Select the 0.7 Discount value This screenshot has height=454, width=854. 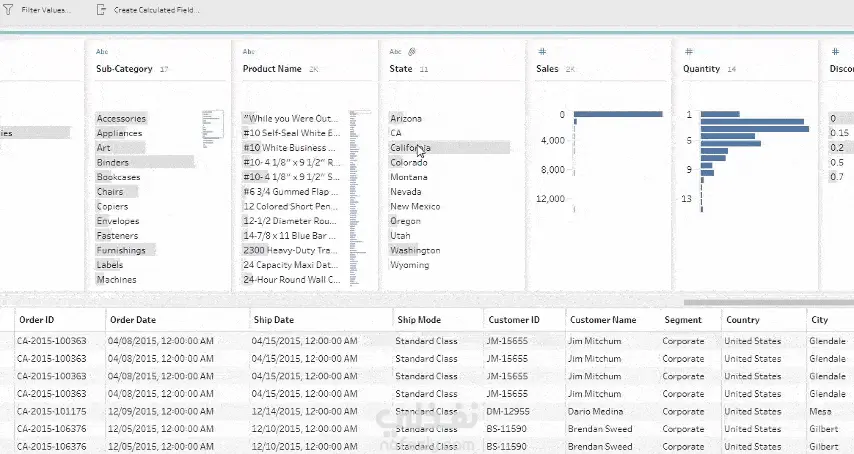(x=837, y=177)
